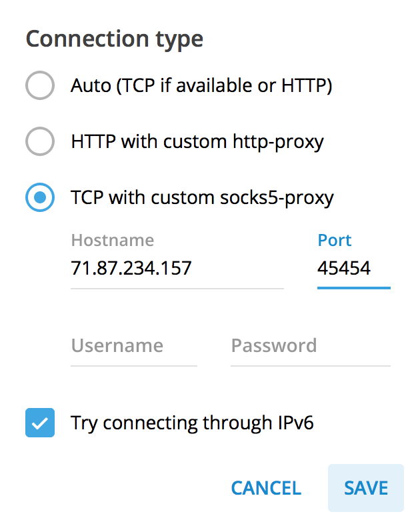The image size is (420, 524).
Task: Click into the Port field showing 45454
Action: [353, 269]
